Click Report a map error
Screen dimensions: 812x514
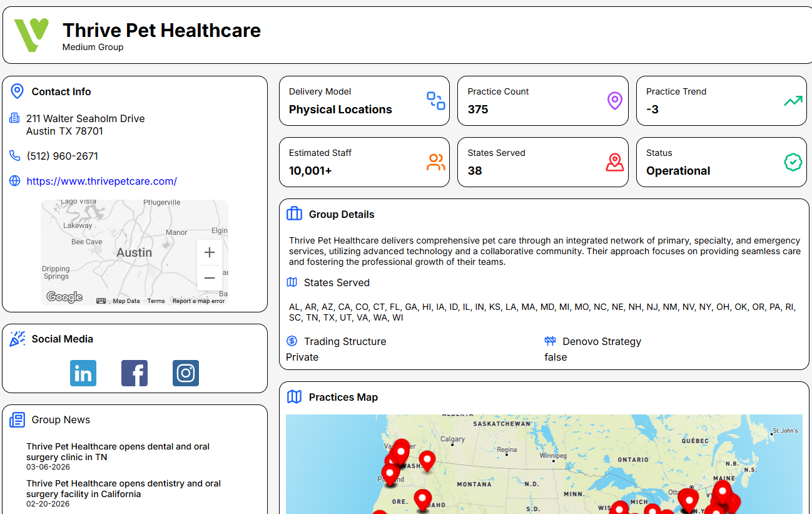coord(198,301)
